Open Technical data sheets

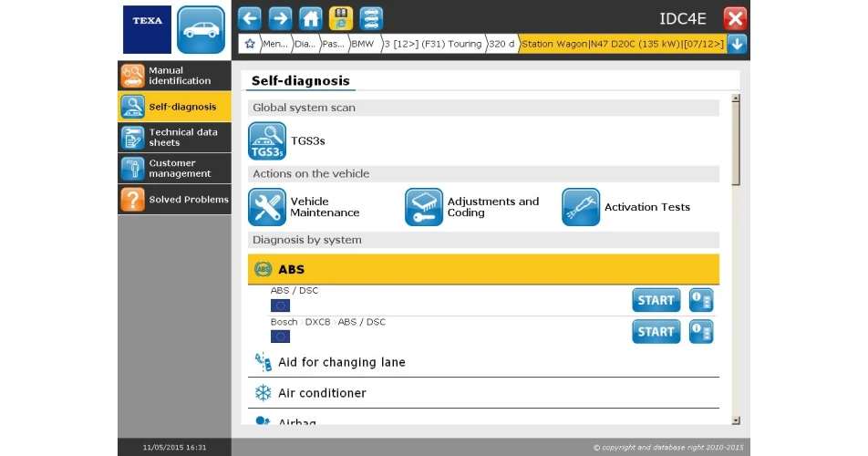(174, 137)
